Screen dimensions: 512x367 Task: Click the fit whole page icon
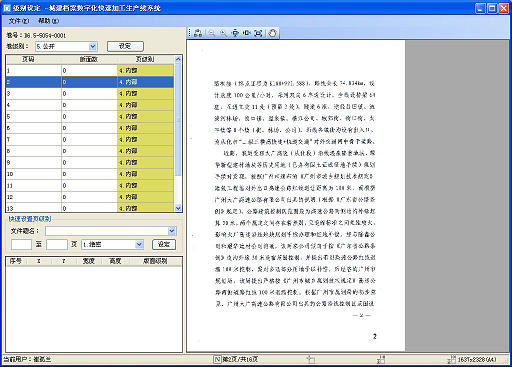click(x=258, y=33)
